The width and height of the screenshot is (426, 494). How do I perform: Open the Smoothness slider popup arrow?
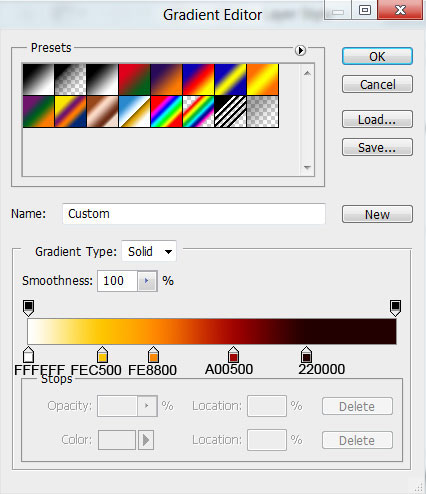[x=147, y=281]
